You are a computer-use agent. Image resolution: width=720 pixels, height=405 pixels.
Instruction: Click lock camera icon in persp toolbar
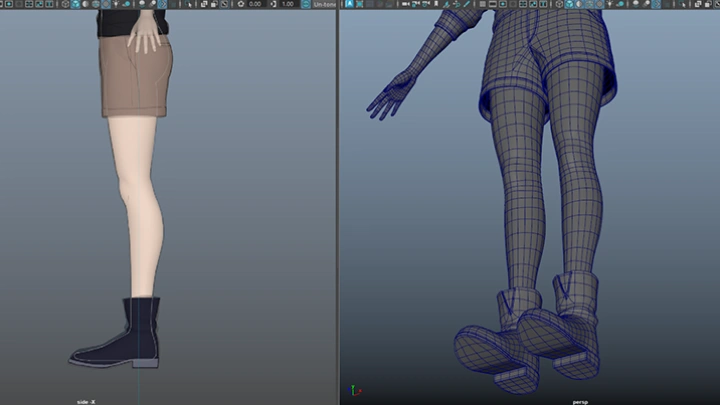[x=416, y=4]
